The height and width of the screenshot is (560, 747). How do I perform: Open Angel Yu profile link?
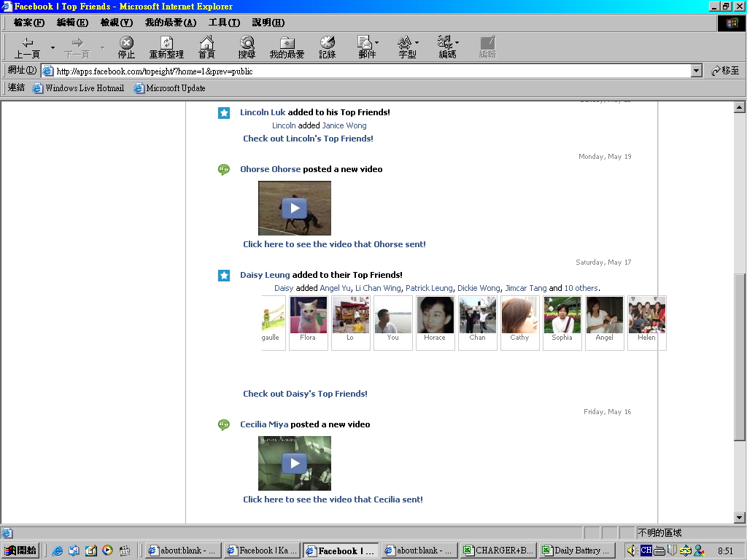[x=336, y=288]
